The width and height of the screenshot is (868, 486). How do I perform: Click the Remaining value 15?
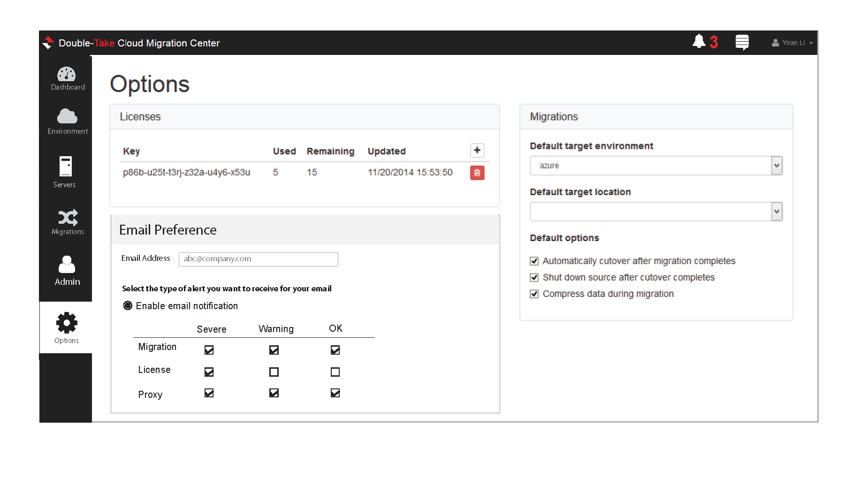tap(312, 172)
